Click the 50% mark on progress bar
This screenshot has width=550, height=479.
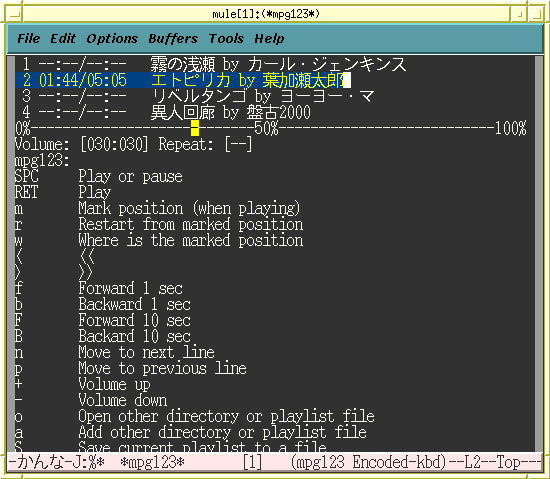click(x=266, y=128)
